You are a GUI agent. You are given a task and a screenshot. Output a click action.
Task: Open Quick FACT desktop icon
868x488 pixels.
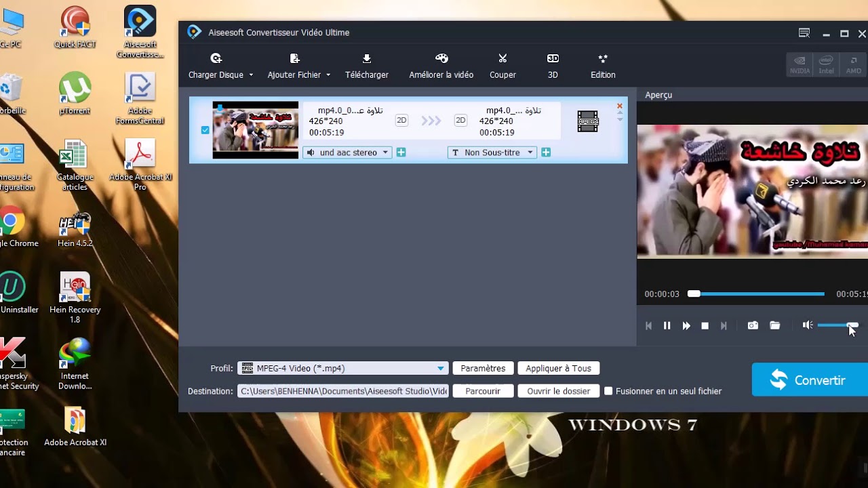[x=75, y=27]
